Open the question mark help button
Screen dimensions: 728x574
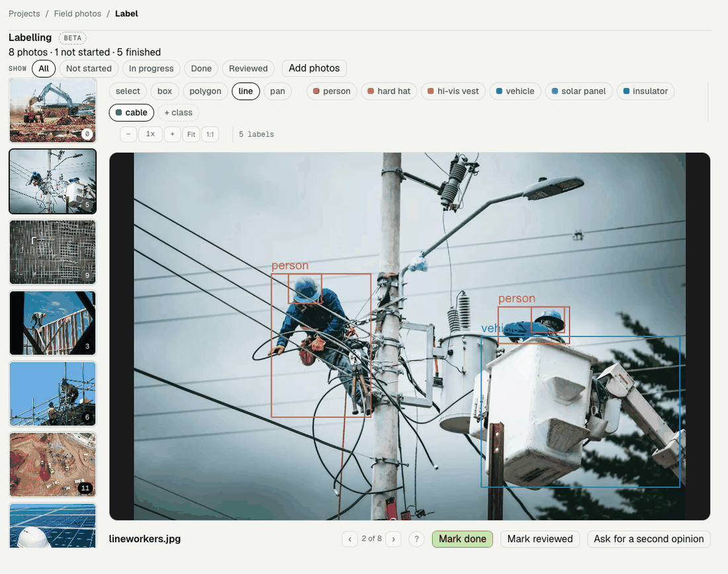click(416, 539)
